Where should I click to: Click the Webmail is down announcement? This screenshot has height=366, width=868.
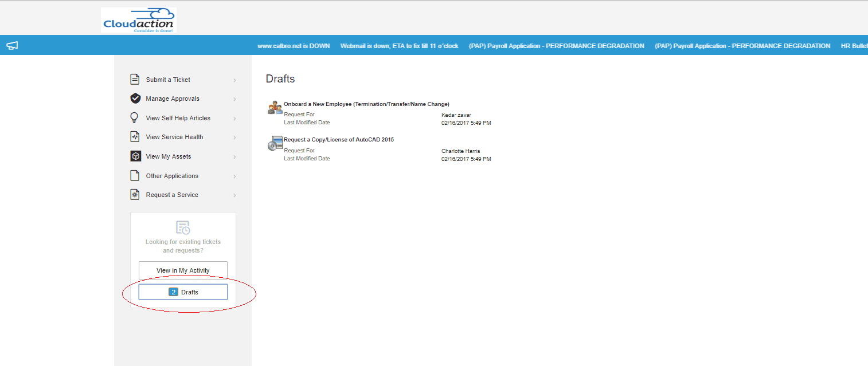coord(399,46)
